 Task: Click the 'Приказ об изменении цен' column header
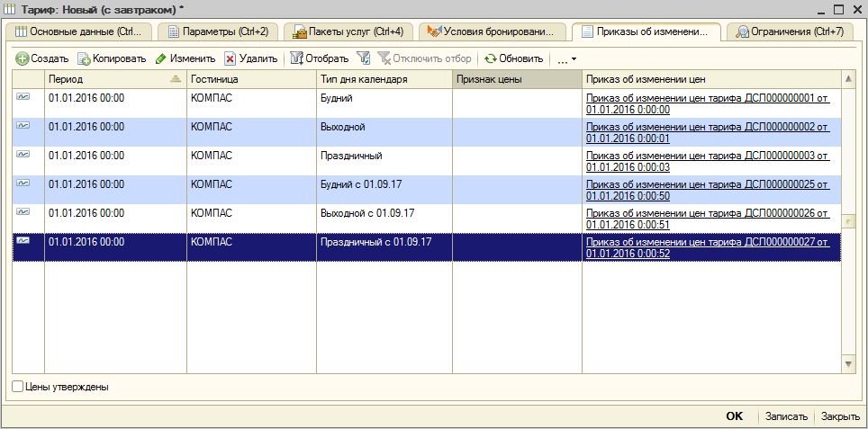point(711,79)
